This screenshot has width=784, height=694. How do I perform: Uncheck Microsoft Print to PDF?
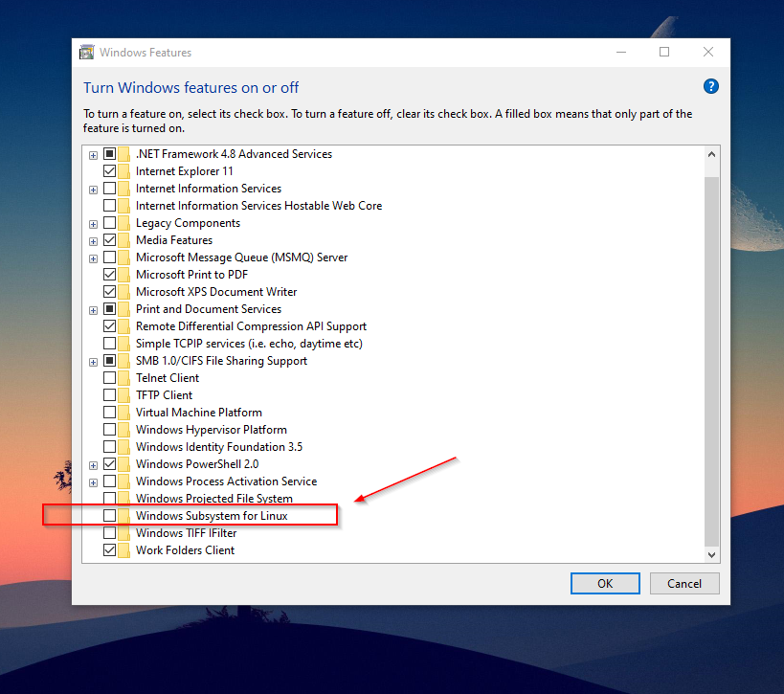[x=109, y=275]
